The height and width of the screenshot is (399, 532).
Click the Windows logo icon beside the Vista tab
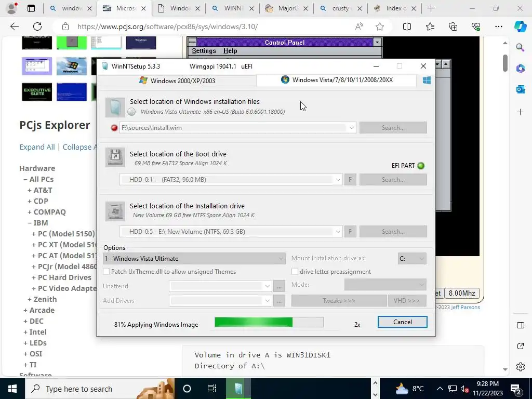[x=427, y=81]
